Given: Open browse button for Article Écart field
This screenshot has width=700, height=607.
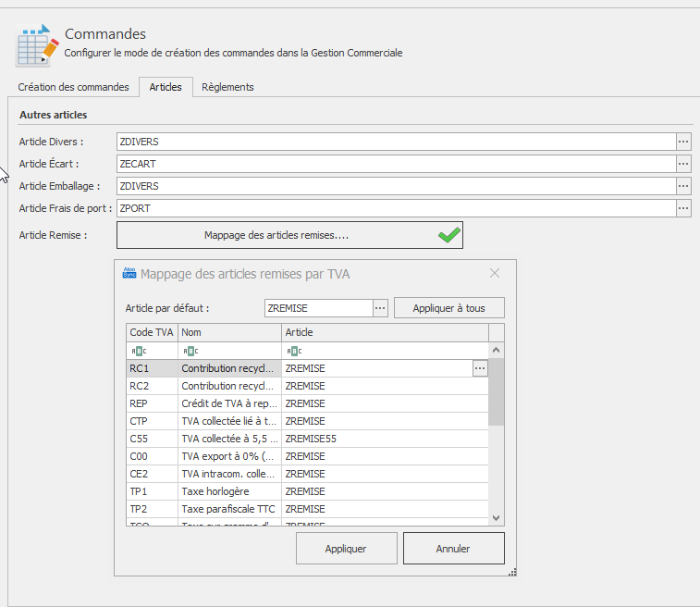Looking at the screenshot, I should pos(683,164).
